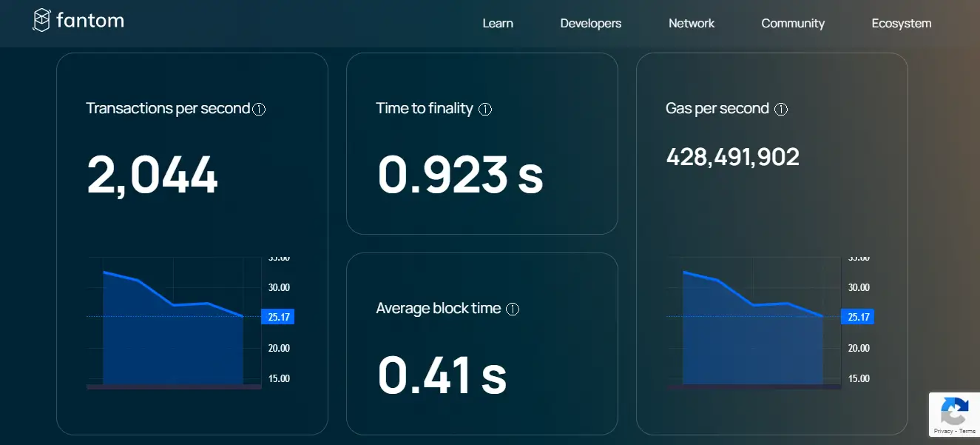Open reCAPTCHA Privacy link
Screen dimensions: 980x445
point(943,431)
